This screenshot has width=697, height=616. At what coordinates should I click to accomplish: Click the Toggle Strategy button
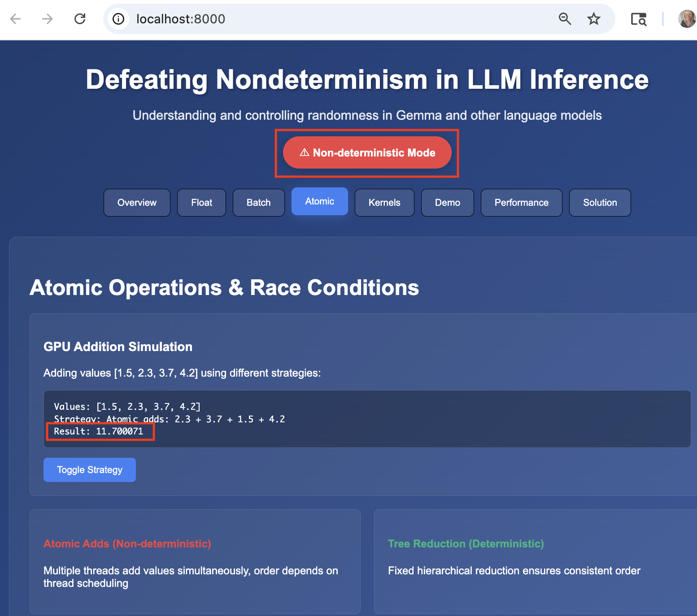90,470
